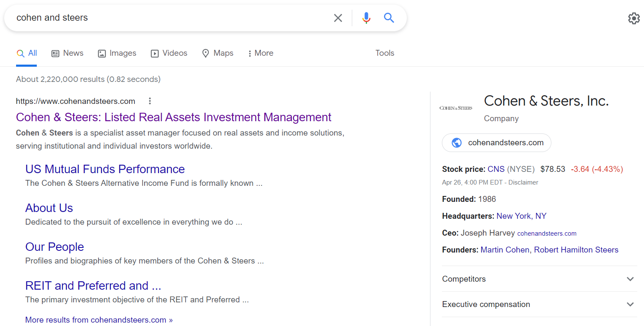Switch to the Images tab
This screenshot has width=644, height=326.
point(117,53)
